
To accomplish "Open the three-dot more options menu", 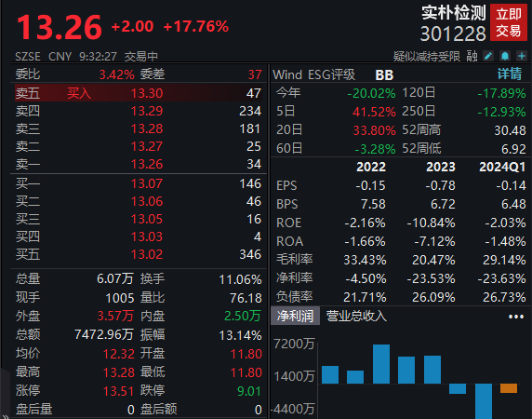I will click(x=516, y=317).
